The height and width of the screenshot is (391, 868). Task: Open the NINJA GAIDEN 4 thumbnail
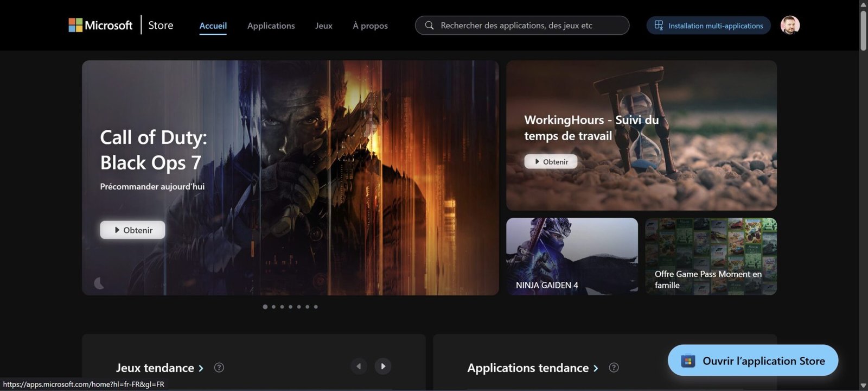[572, 256]
